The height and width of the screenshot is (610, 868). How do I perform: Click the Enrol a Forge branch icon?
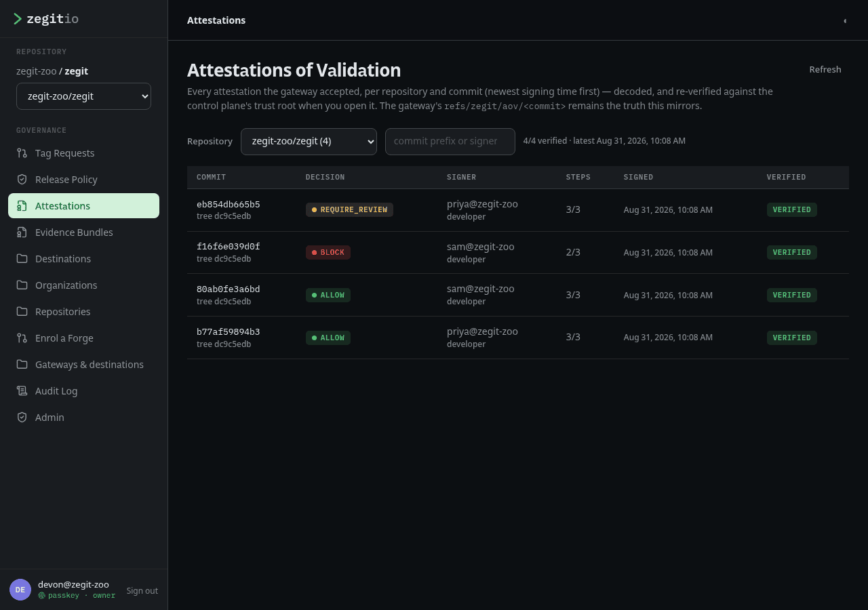pyautogui.click(x=22, y=338)
